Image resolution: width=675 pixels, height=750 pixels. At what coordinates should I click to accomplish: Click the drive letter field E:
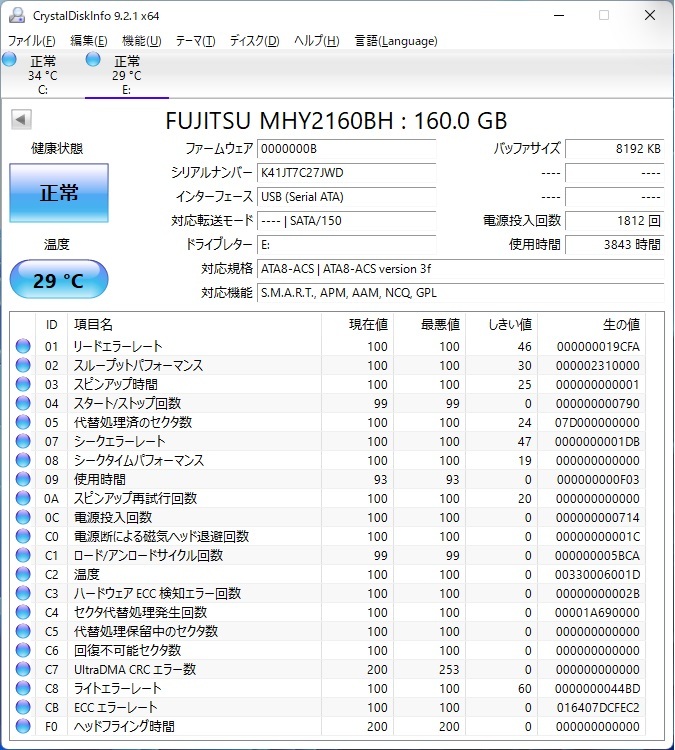pyautogui.click(x=346, y=244)
